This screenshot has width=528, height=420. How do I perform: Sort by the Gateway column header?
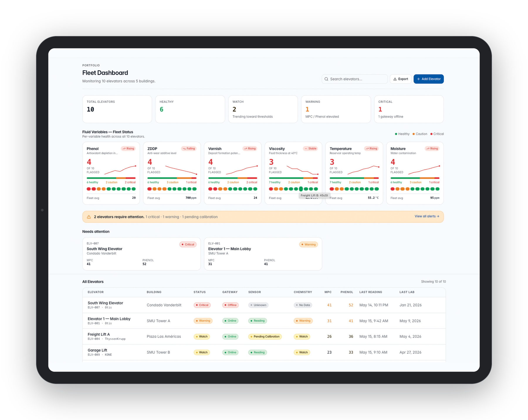click(x=230, y=292)
